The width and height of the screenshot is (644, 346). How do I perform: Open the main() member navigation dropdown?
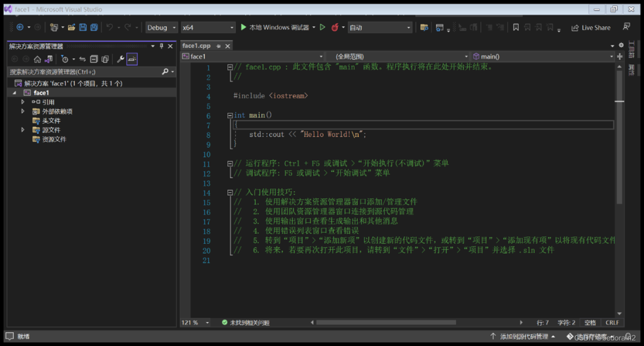coord(542,56)
